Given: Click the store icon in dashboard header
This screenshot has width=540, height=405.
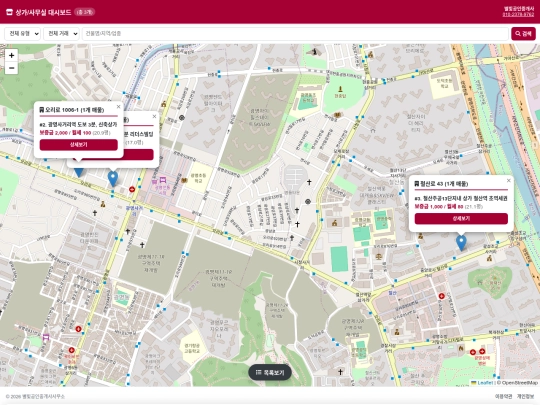Looking at the screenshot, I should click(x=9, y=12).
